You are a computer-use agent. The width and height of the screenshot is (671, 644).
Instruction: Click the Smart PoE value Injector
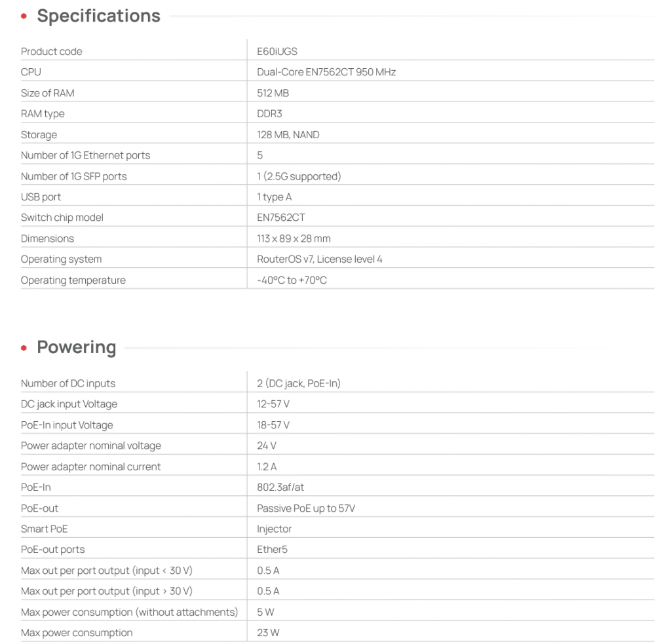coord(275,529)
